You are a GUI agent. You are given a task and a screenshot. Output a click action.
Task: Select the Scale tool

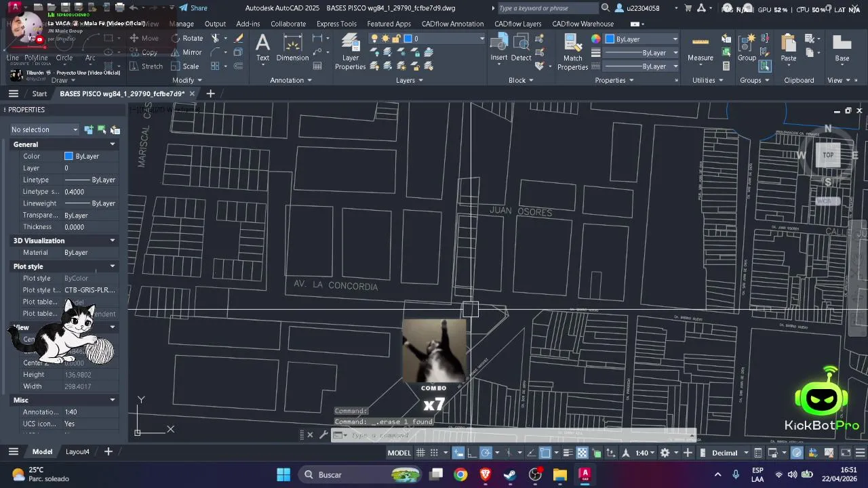tap(185, 66)
